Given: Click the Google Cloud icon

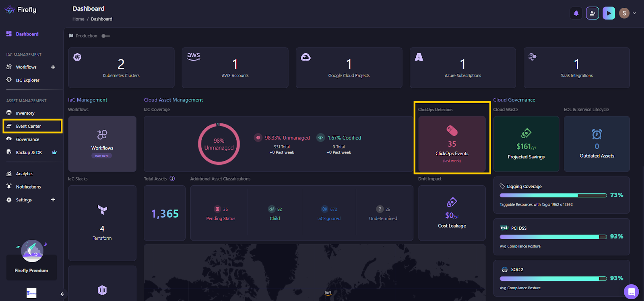Looking at the screenshot, I should click(306, 57).
